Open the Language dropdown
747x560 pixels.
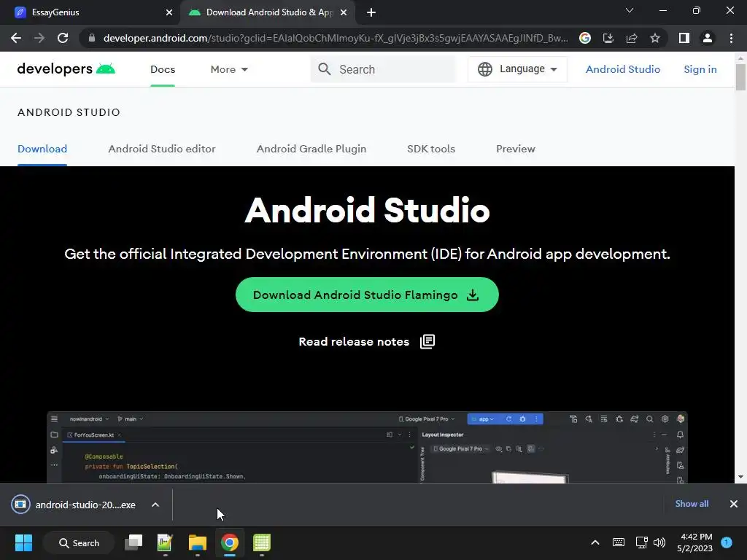coord(517,69)
